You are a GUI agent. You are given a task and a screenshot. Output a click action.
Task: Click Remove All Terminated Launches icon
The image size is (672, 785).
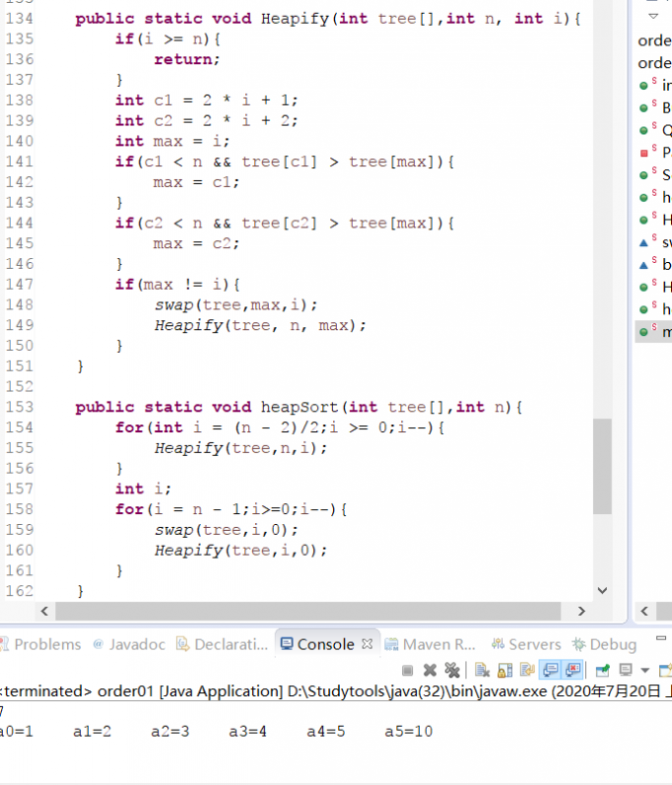coord(452,670)
